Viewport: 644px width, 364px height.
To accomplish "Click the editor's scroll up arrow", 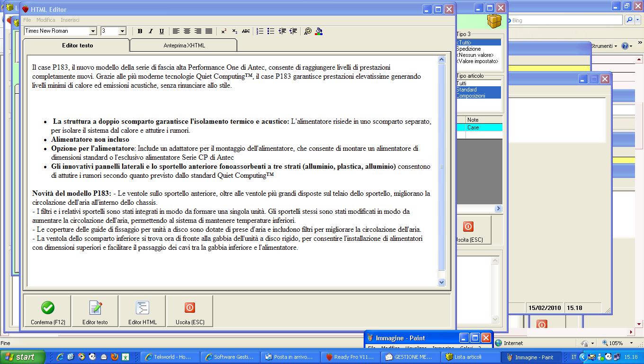I will point(442,60).
